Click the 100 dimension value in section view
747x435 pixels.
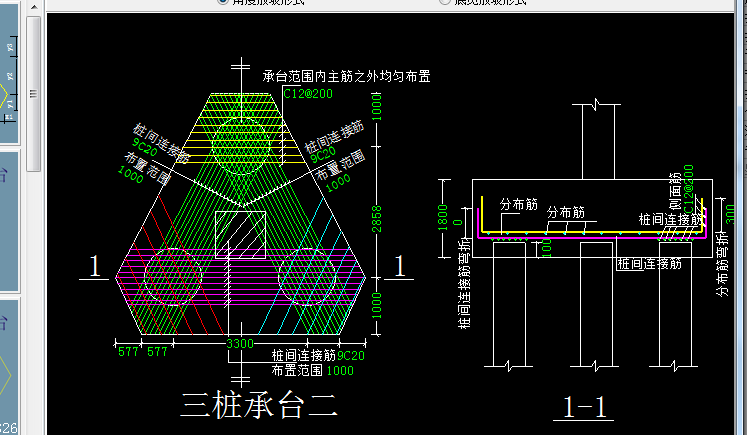pyautogui.click(x=547, y=248)
